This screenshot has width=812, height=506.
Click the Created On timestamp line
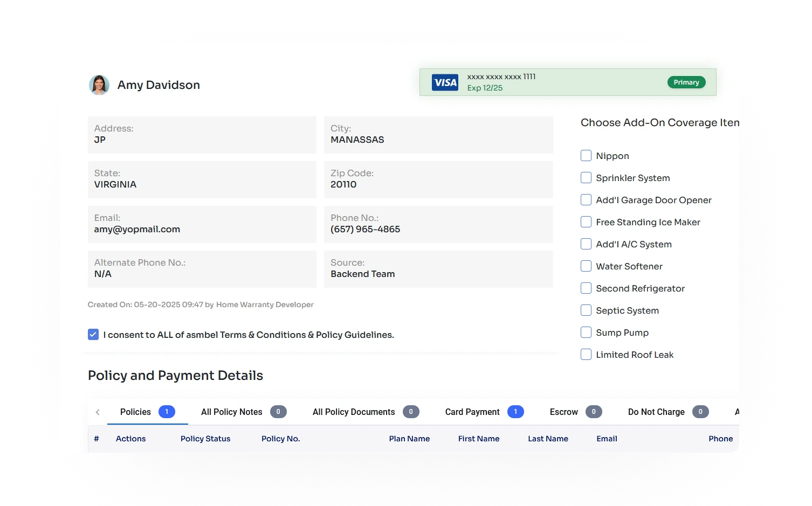[201, 304]
